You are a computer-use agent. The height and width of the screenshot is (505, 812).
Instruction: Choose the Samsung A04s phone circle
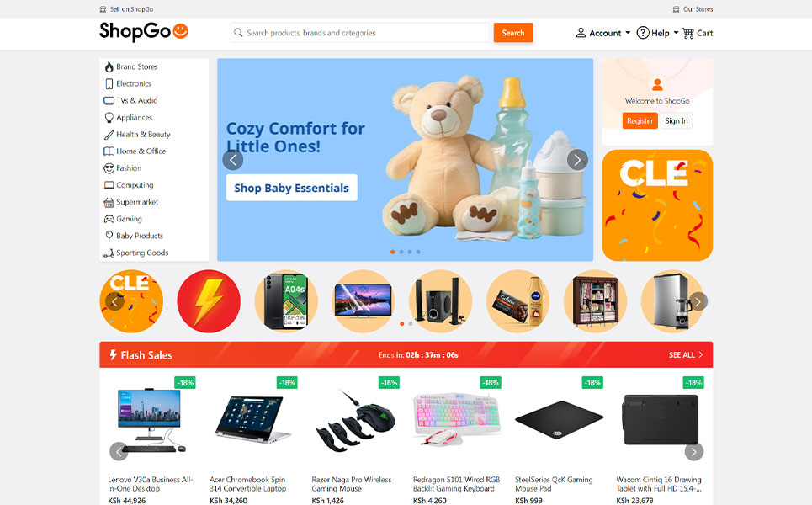point(286,301)
